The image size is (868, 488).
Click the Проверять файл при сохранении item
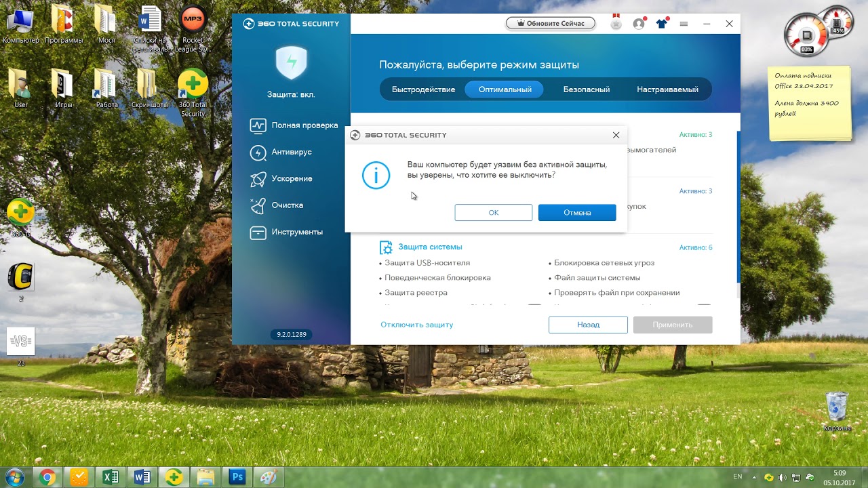[616, 293]
